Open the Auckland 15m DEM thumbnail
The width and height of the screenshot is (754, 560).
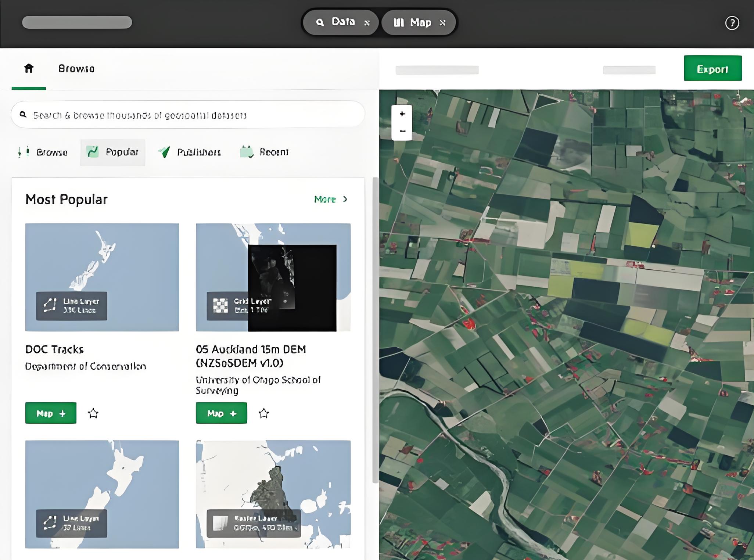[x=273, y=277]
